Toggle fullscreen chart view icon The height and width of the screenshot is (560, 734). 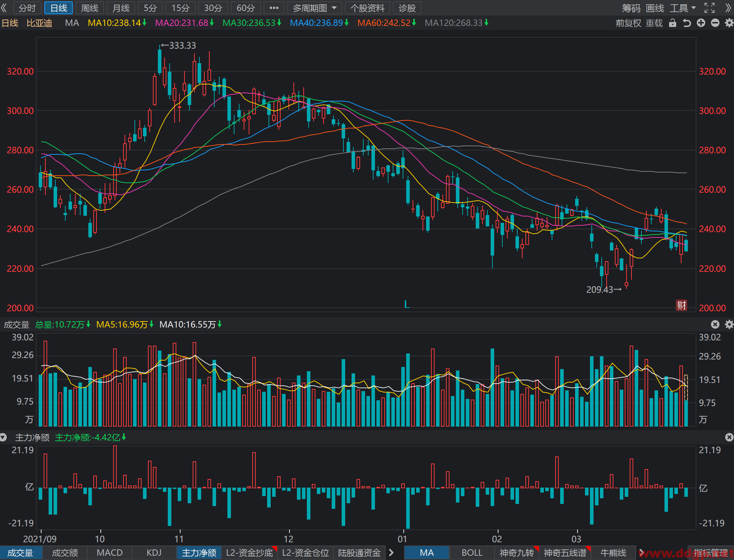click(x=710, y=8)
